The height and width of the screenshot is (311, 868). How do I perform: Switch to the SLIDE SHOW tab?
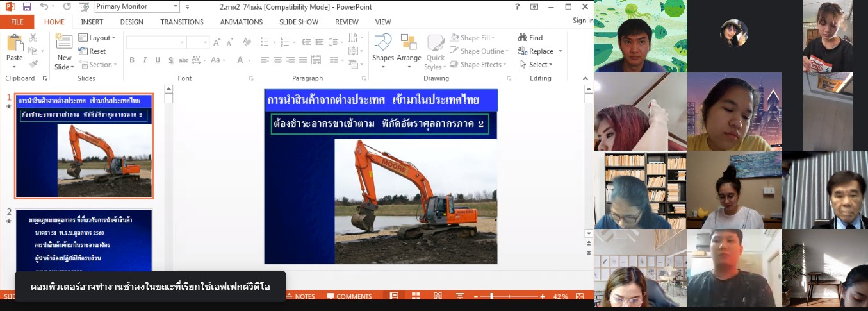pos(299,22)
